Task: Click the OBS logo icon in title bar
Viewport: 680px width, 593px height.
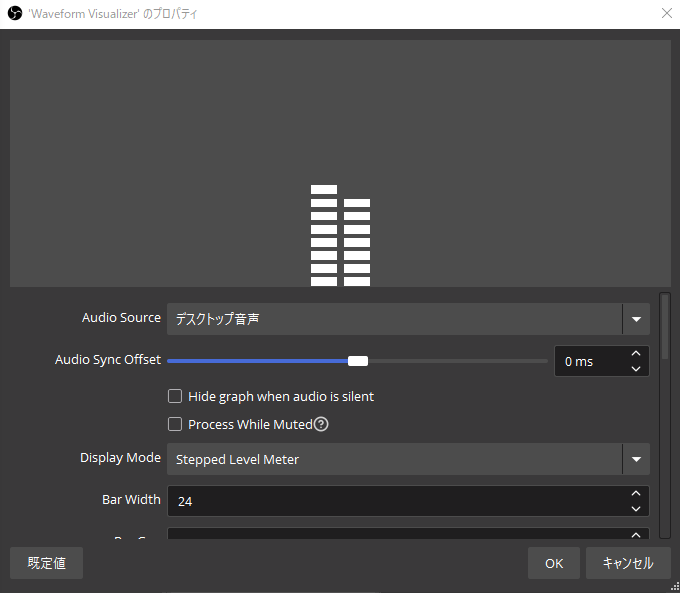Action: (15, 14)
